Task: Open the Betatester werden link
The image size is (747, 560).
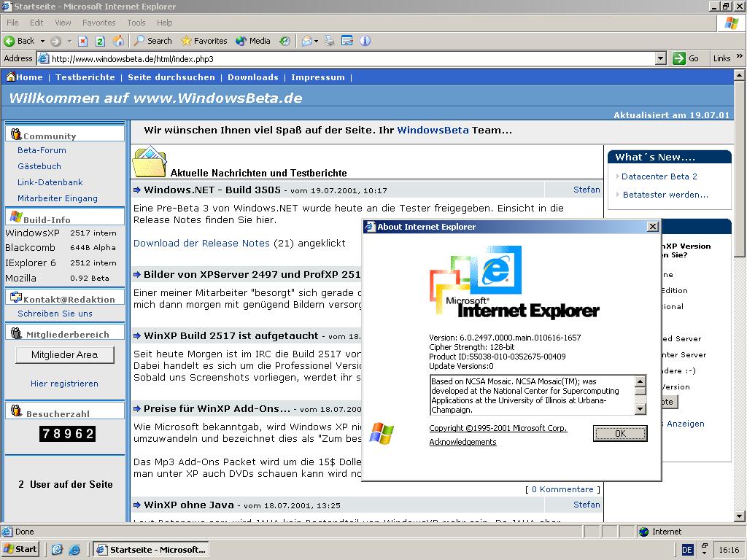Action: click(x=665, y=195)
